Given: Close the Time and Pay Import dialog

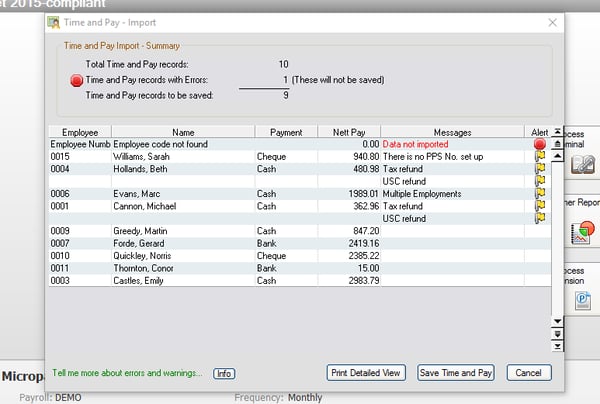Looking at the screenshot, I should 552,23.
